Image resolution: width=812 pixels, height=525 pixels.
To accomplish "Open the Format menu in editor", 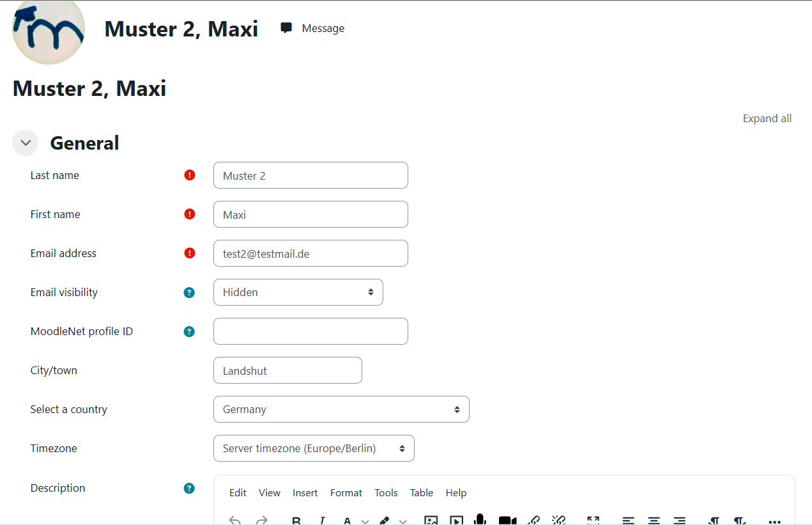I will [x=346, y=493].
